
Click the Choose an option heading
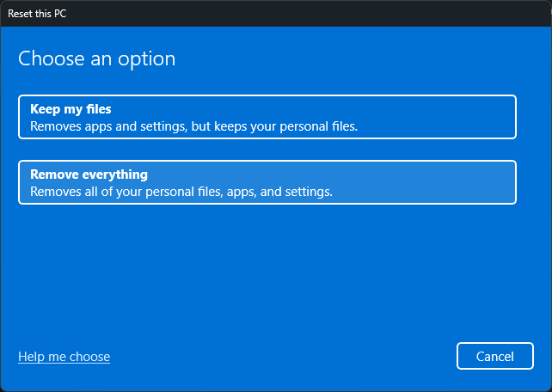tap(96, 59)
